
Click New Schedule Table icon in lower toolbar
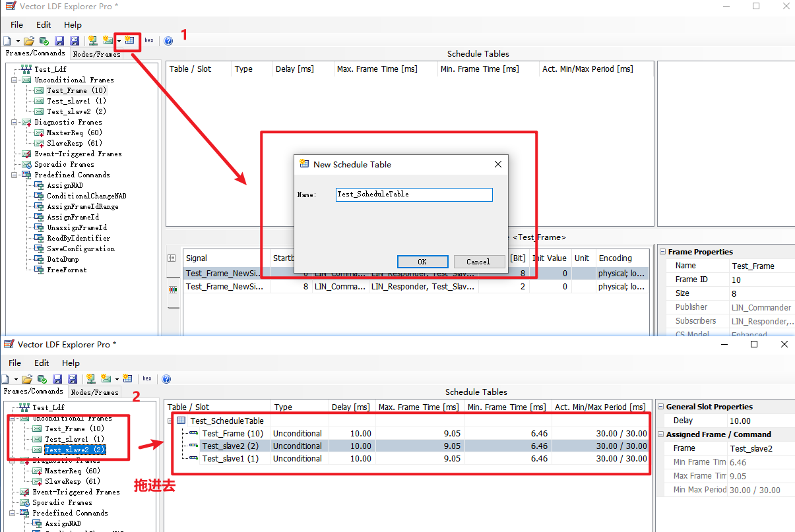click(x=127, y=379)
